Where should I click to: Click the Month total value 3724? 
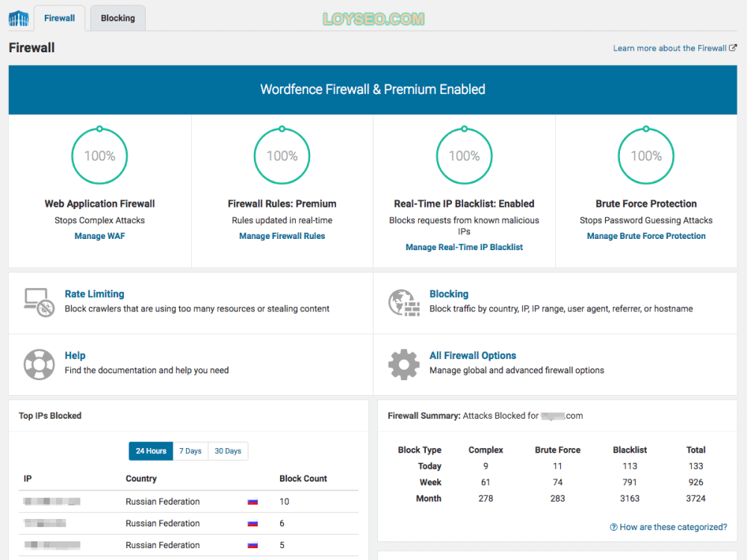point(695,499)
